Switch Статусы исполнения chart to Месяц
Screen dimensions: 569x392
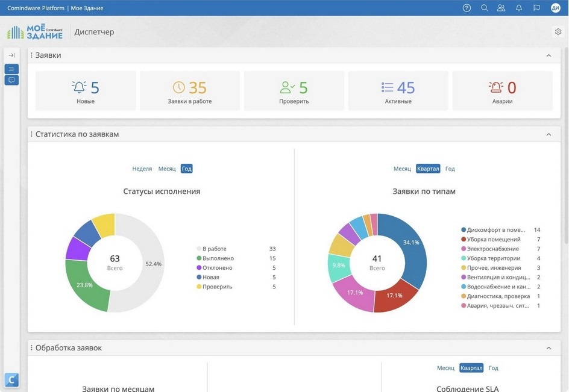(167, 169)
